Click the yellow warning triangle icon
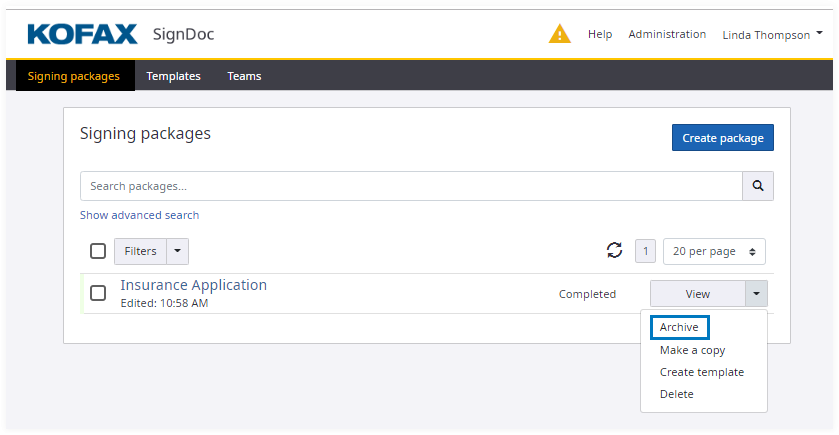The width and height of the screenshot is (839, 435). 560,34
